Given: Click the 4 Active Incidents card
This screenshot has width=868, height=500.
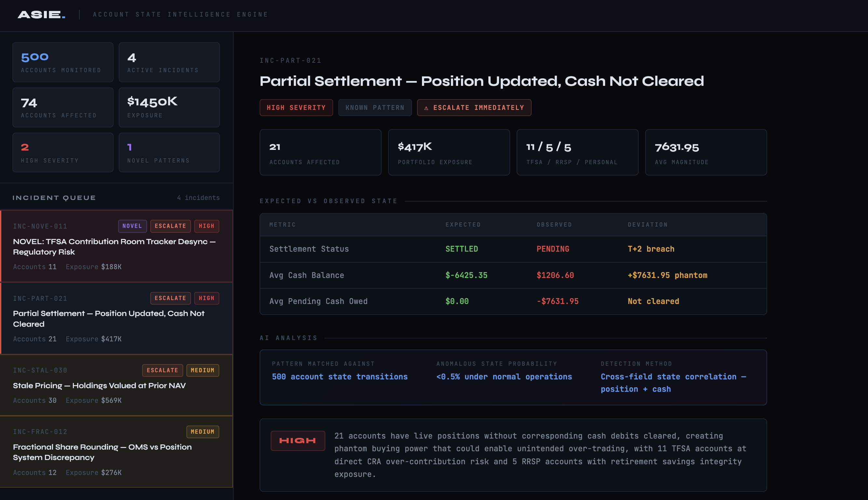Looking at the screenshot, I should click(169, 62).
